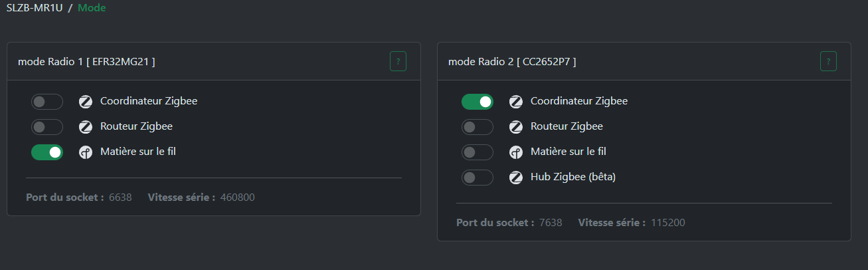Click Matter icon beside Radio 1 Matière sur le fil
Viewport: 868px width, 270px height.
pyautogui.click(x=86, y=152)
